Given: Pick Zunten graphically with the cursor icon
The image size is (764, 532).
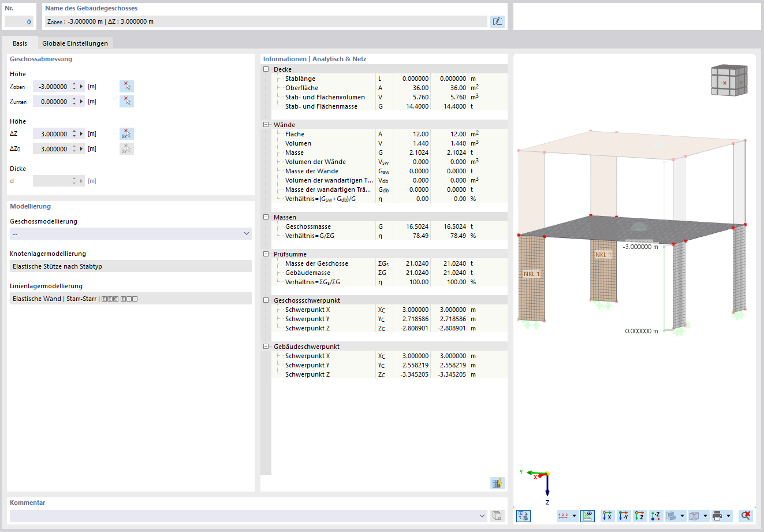Looking at the screenshot, I should [x=126, y=102].
